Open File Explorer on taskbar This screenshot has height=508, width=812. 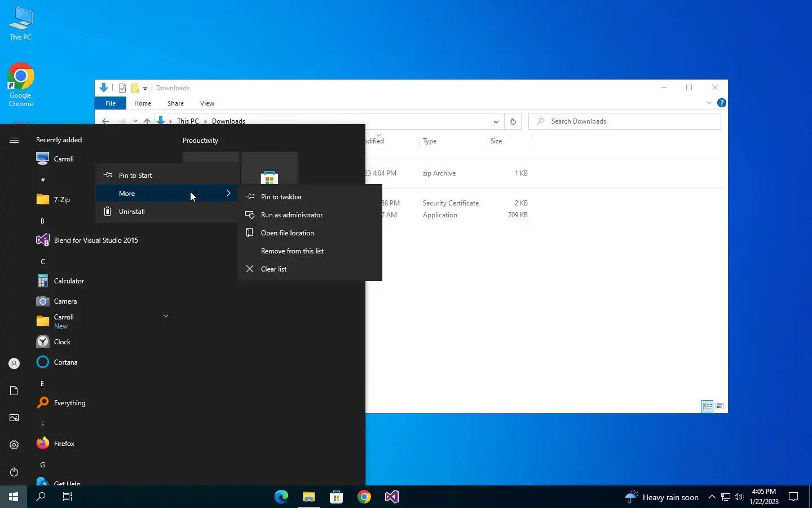pos(308,497)
